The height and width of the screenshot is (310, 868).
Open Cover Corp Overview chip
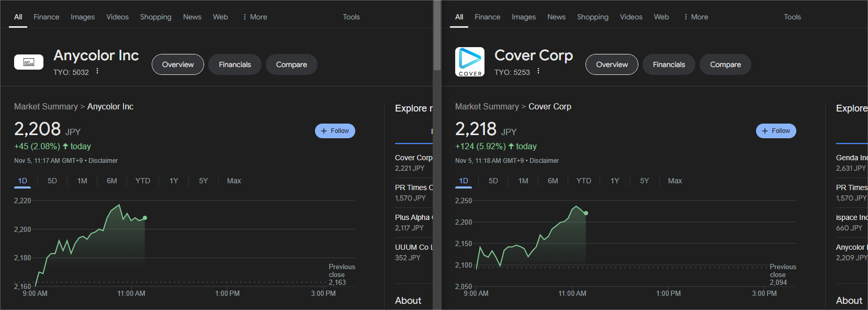pos(612,64)
